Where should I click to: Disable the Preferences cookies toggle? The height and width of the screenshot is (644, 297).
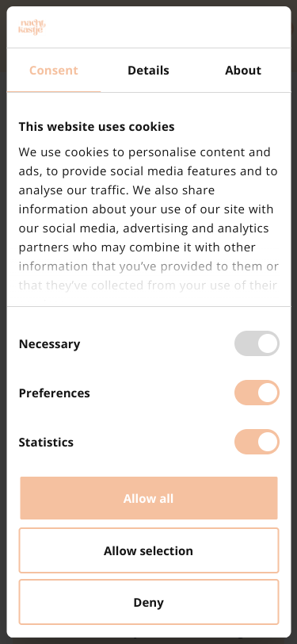(257, 393)
